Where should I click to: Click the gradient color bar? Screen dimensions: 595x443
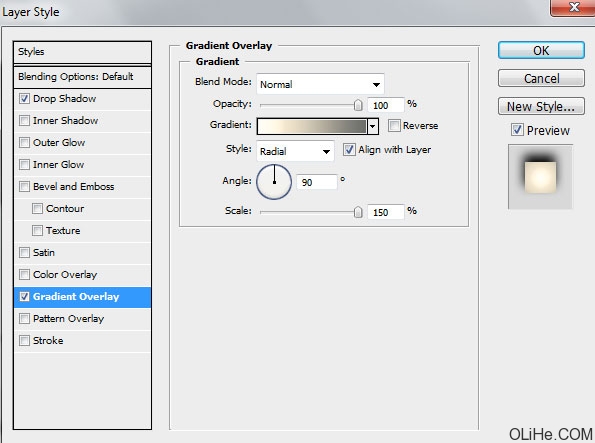point(312,126)
